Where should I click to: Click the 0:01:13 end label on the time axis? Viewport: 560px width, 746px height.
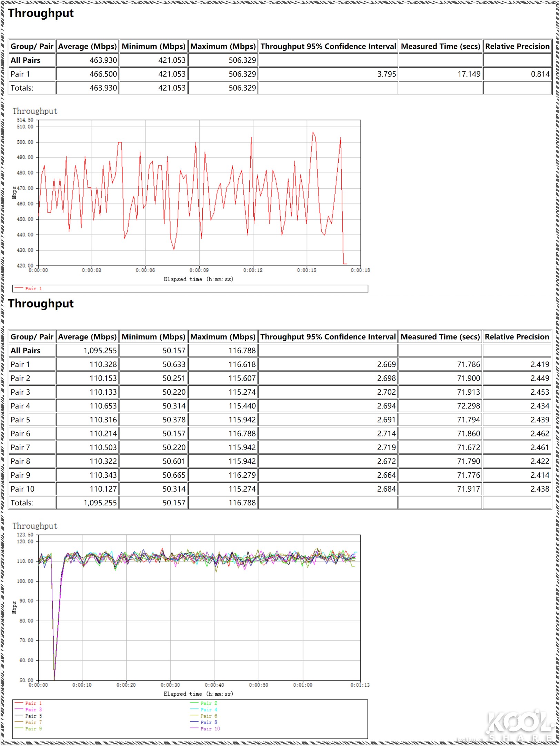click(x=360, y=685)
